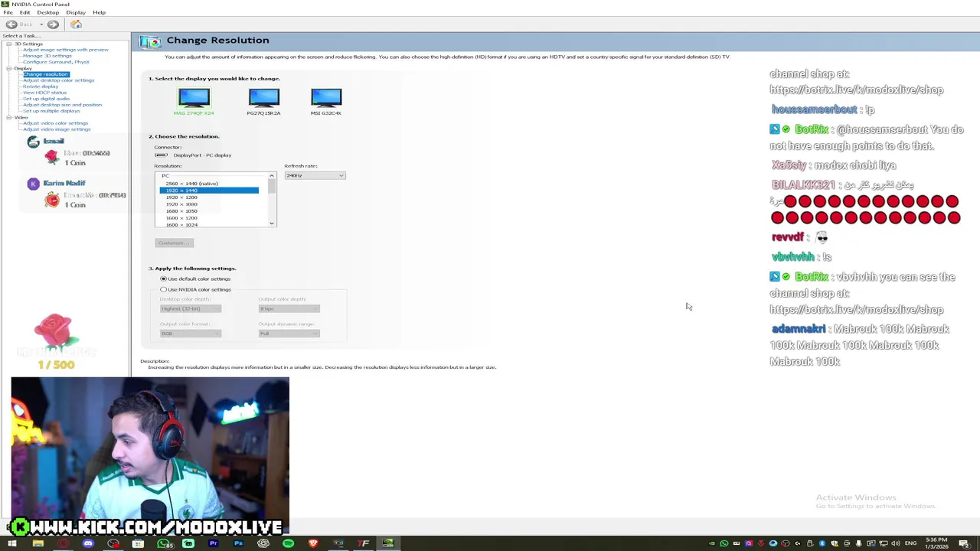Open the File menu
The image size is (980, 551).
click(x=8, y=12)
